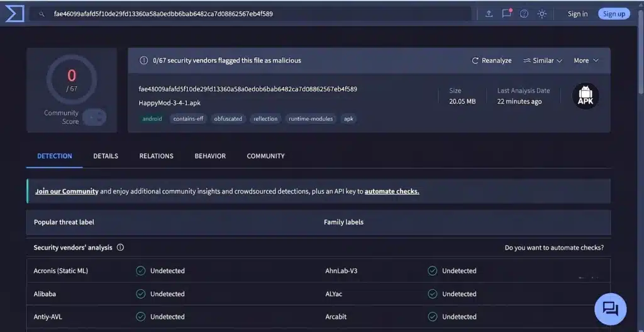Switch to the RELATIONS tab
The image size is (644, 332).
click(x=156, y=156)
